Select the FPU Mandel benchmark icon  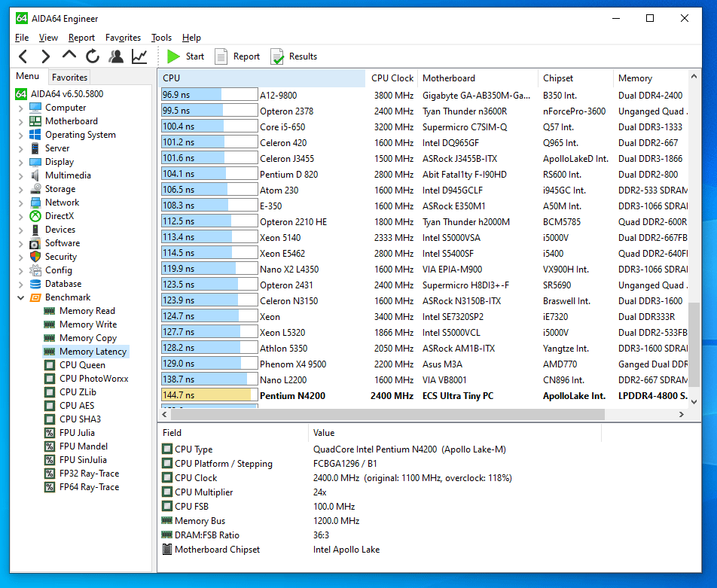tap(50, 446)
